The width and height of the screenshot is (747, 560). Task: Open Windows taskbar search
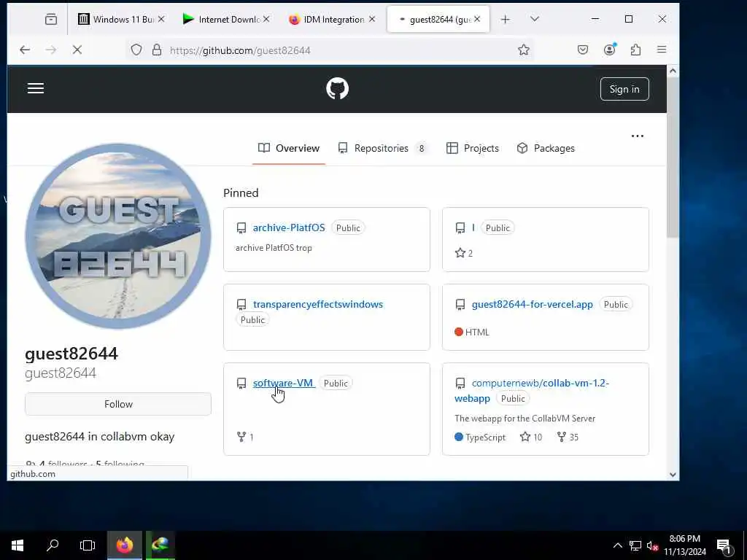[53, 545]
